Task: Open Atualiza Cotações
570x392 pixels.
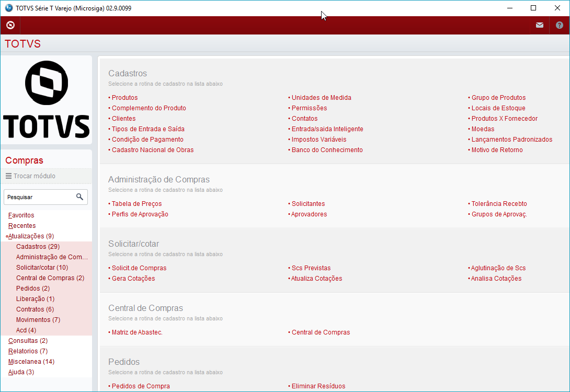Action: click(316, 279)
